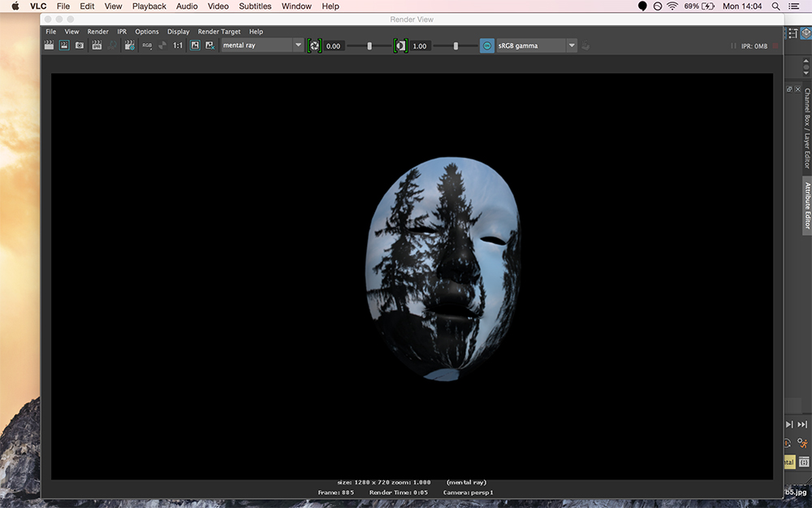Screen dimensions: 812x508
Task: Switch to Channel Box / Layer Editor tab
Action: [807, 128]
